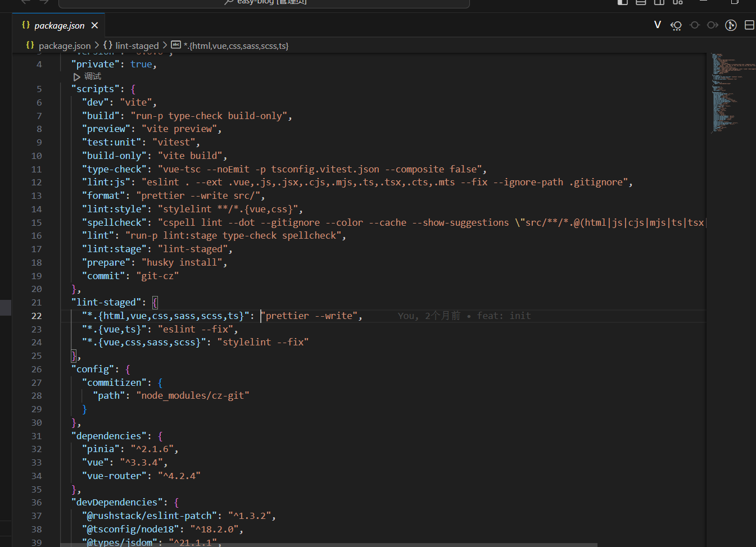
Task: Click "prettier --write" value on line 22
Action: (x=309, y=316)
